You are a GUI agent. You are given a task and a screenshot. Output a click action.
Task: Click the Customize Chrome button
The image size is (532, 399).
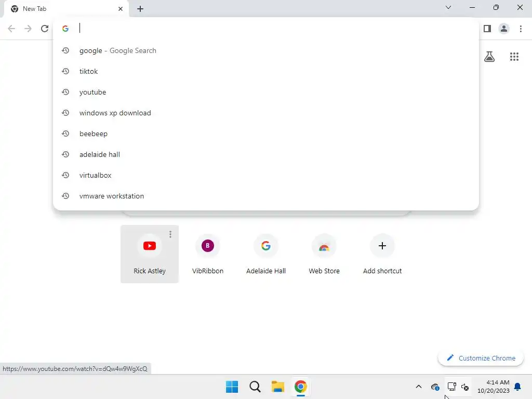pos(481,358)
